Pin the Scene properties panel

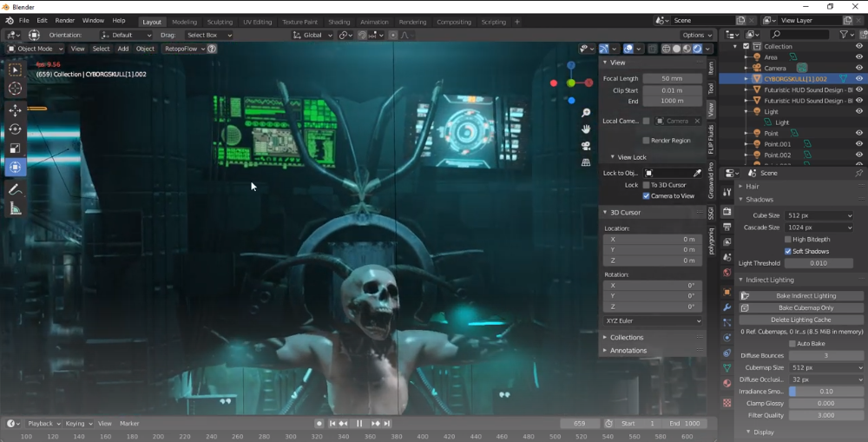click(858, 174)
